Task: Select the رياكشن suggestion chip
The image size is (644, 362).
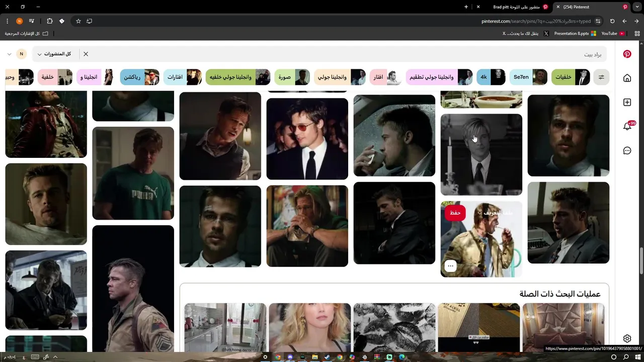Action: click(140, 77)
